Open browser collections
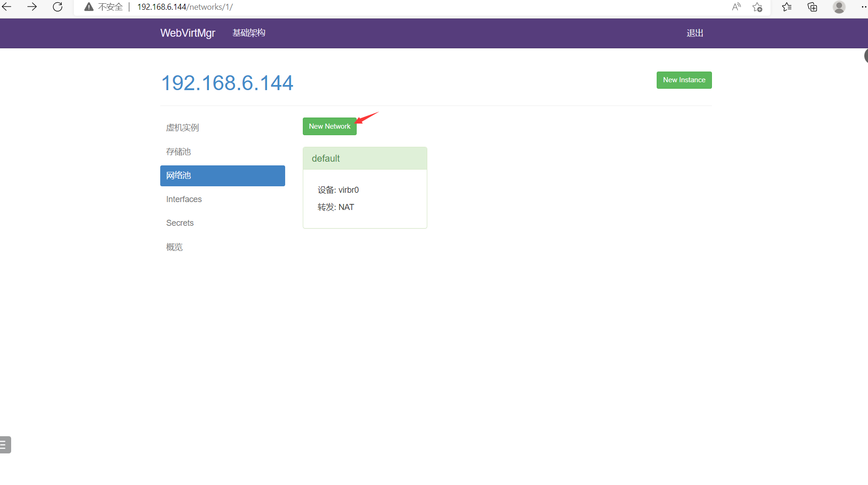The width and height of the screenshot is (868, 485). coord(812,7)
